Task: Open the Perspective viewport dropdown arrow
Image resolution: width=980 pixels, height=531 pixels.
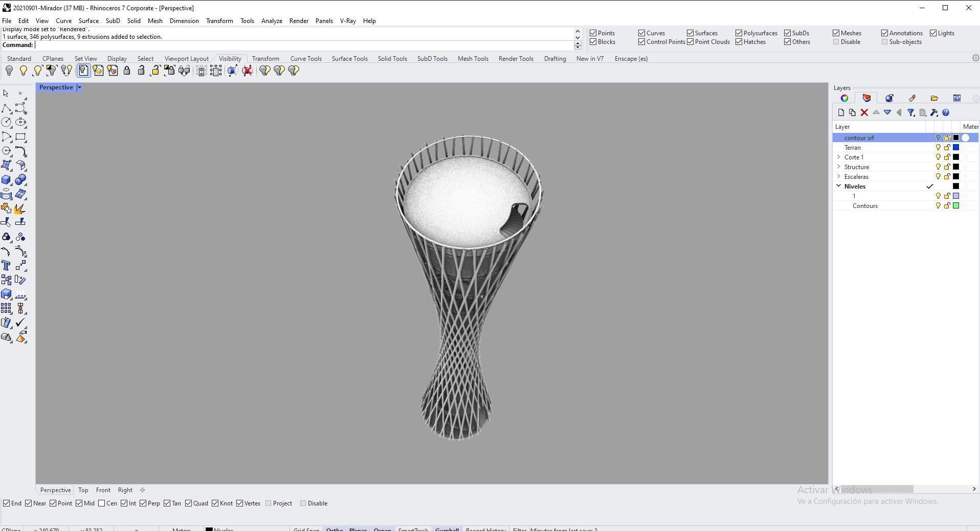Action: tap(79, 87)
